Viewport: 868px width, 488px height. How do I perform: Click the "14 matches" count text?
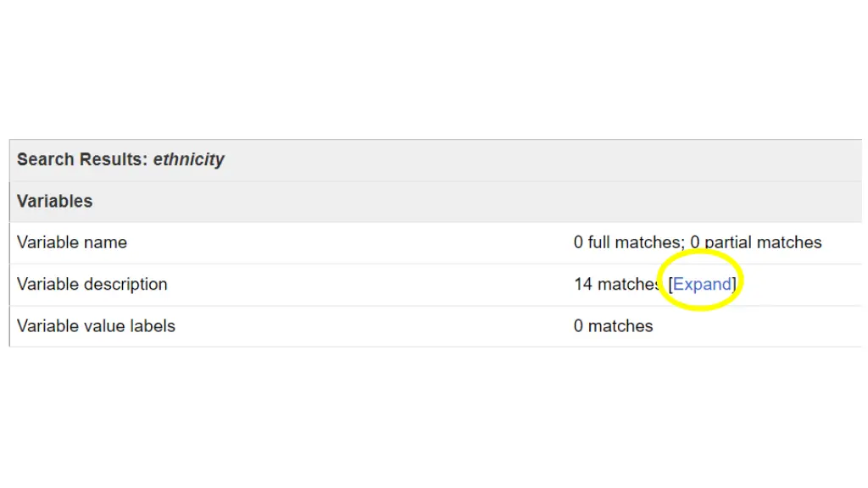tap(617, 284)
